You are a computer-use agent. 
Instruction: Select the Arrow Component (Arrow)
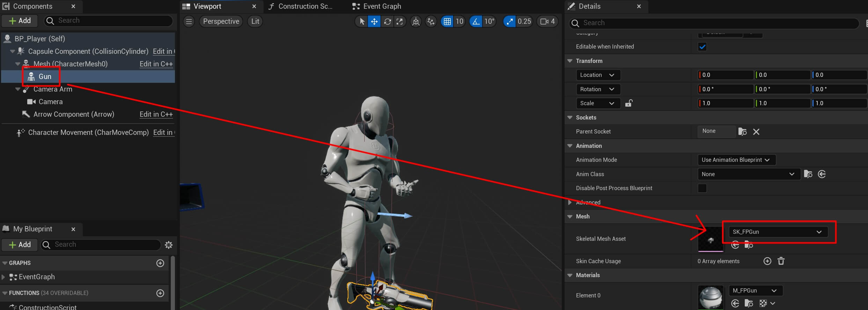[74, 114]
